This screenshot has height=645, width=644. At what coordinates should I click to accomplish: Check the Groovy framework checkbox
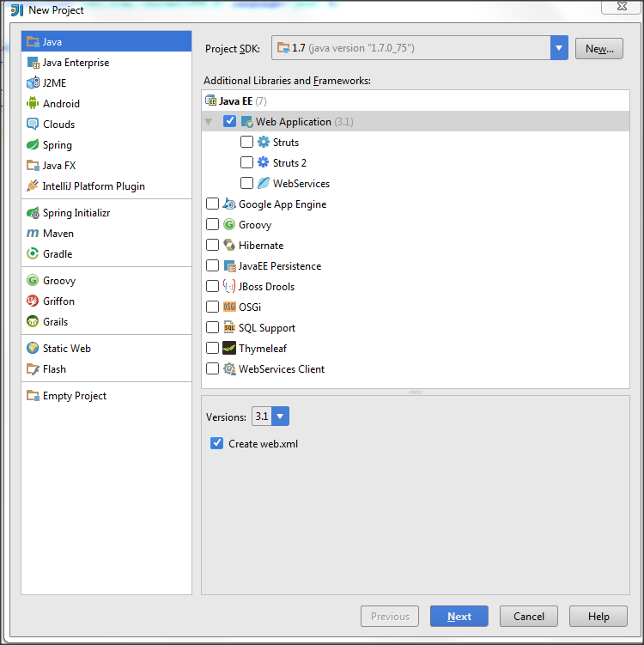(212, 224)
